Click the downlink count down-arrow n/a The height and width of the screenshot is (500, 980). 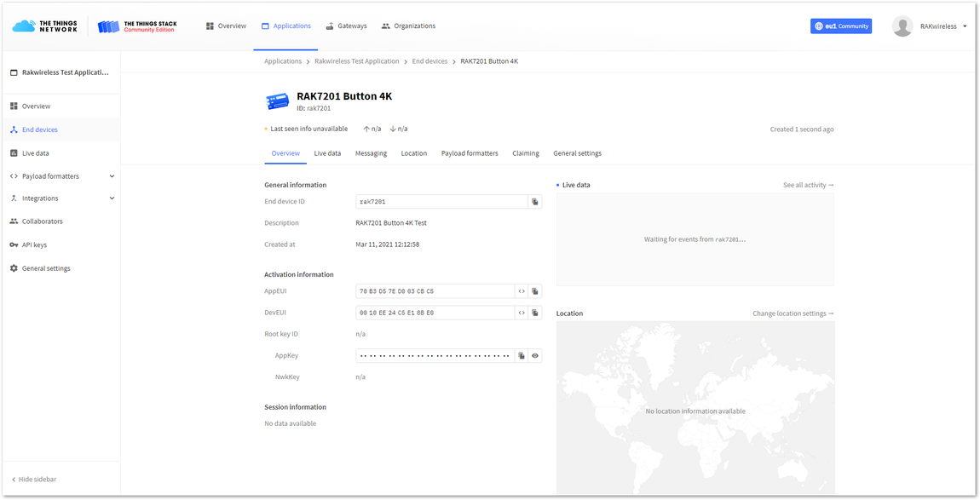click(398, 129)
